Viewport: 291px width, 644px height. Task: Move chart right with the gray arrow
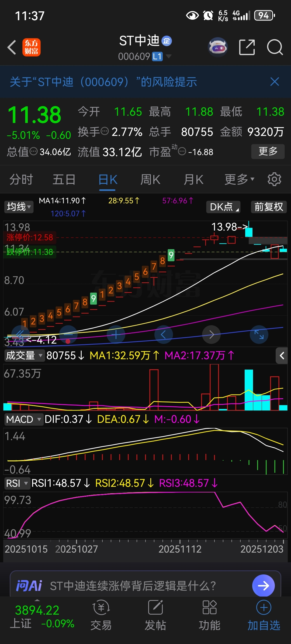[x=212, y=335]
